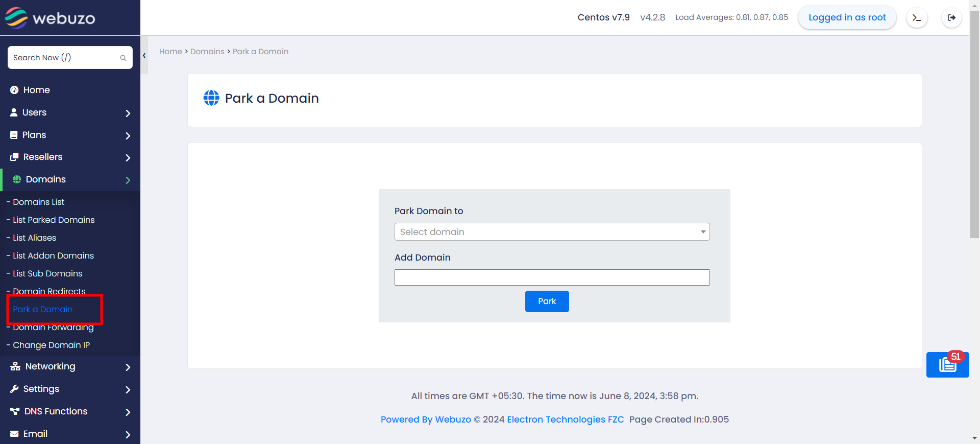The height and width of the screenshot is (444, 980).
Task: Click the Resellers icon
Action: (x=14, y=157)
